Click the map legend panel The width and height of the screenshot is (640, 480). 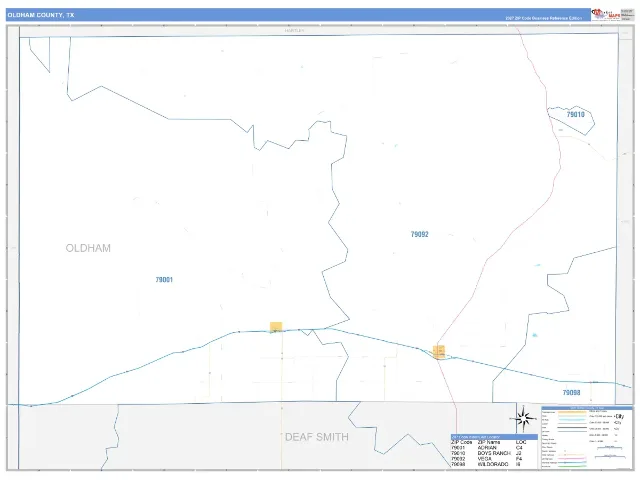587,437
